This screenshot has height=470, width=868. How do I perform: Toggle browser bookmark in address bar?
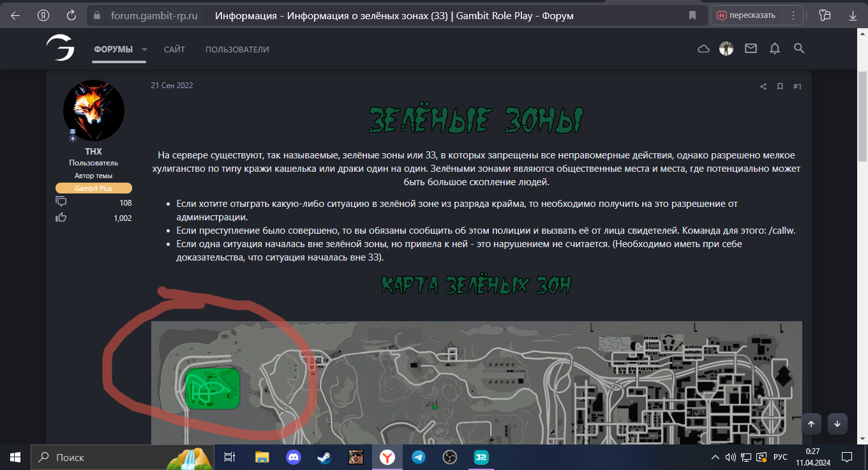692,15
